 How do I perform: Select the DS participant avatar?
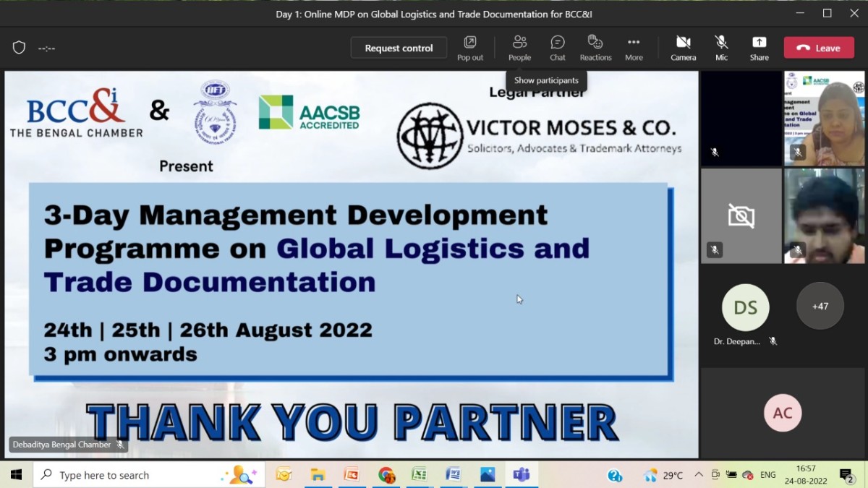tap(745, 307)
